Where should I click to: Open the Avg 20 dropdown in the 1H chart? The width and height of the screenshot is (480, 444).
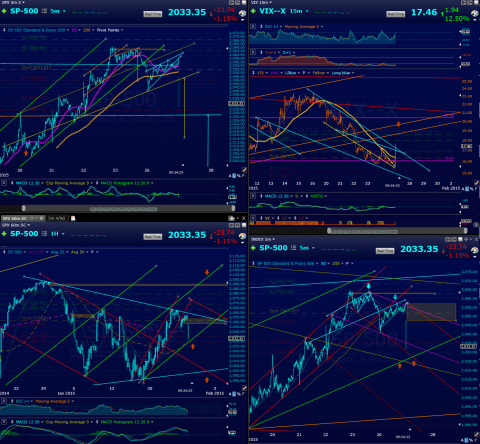coord(67,252)
